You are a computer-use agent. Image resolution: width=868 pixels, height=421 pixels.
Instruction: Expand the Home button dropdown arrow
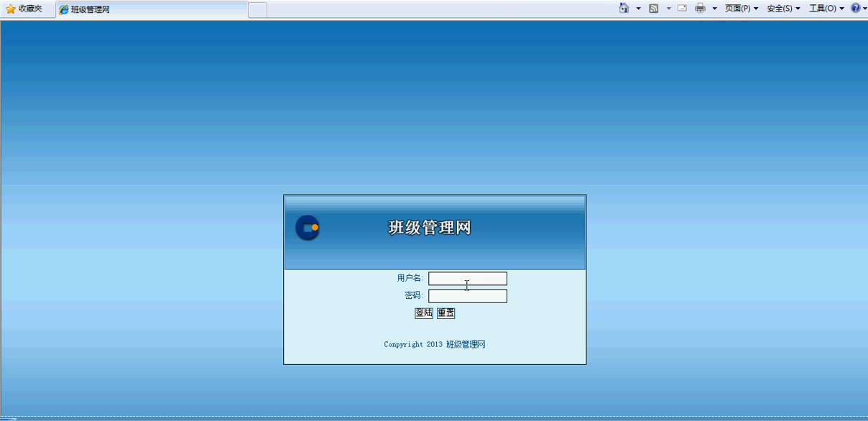(x=638, y=9)
